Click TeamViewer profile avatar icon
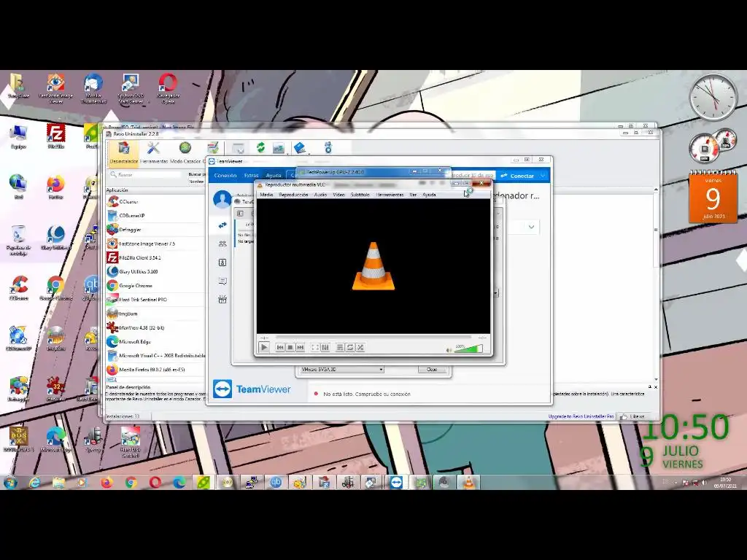This screenshot has width=747, height=560. 222,199
